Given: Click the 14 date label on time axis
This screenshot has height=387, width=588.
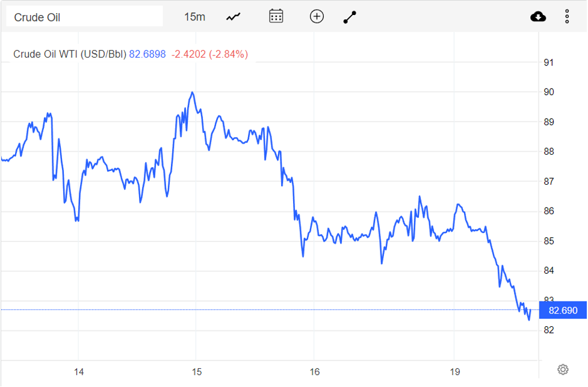Looking at the screenshot, I should pyautogui.click(x=78, y=371).
